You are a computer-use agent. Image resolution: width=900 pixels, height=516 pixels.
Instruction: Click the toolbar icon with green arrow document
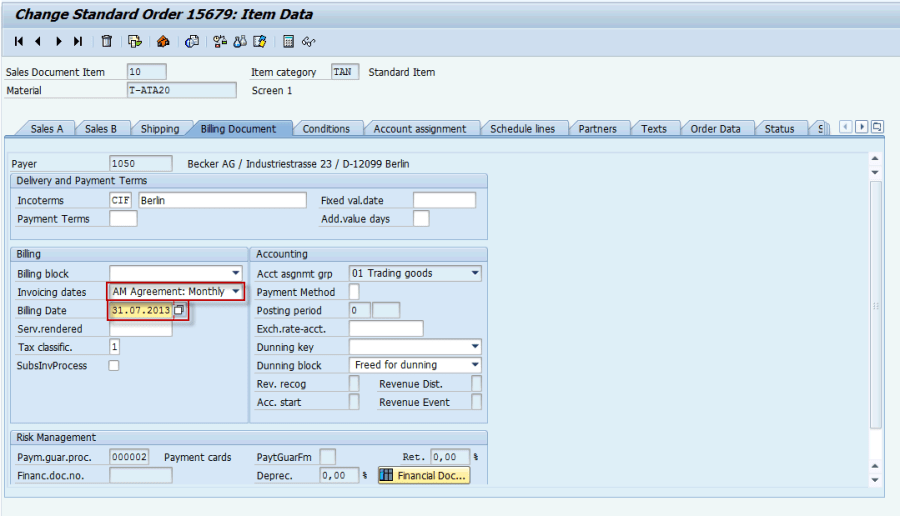(135, 41)
